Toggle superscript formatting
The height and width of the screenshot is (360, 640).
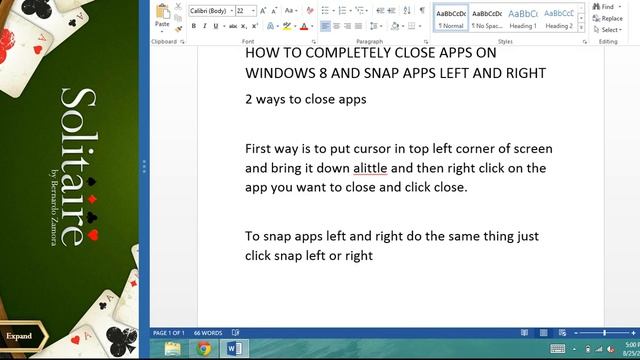point(255,26)
